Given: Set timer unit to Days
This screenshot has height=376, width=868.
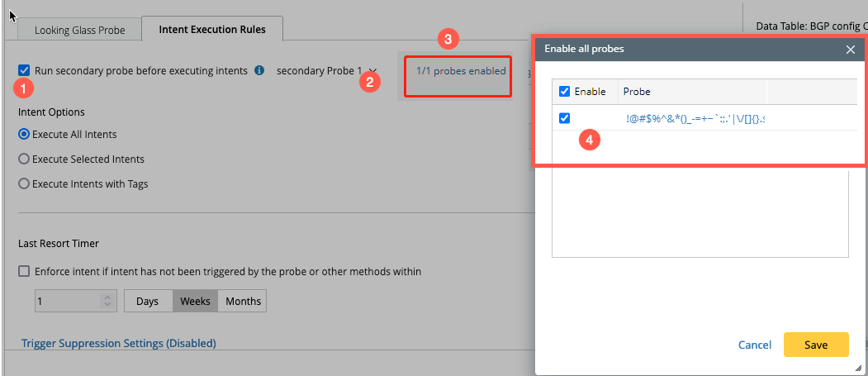Looking at the screenshot, I should click(x=148, y=301).
